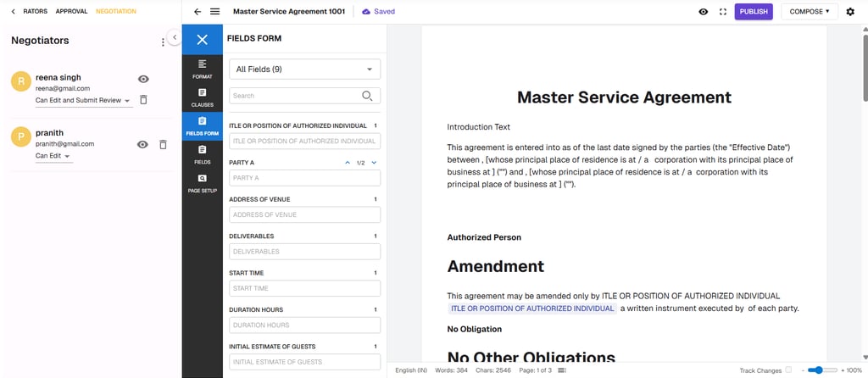
Task: Open the Format sidebar tool
Action: [x=202, y=69]
